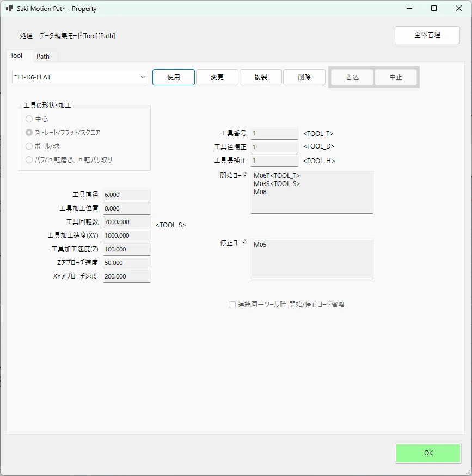Image resolution: width=472 pixels, height=476 pixels.
Task: Click the <TOOL_T> placeholder label
Action: [318, 134]
